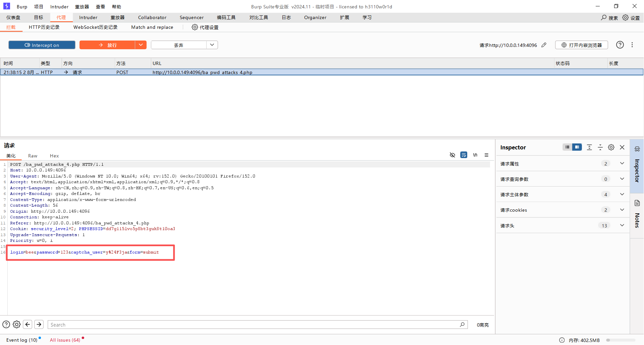The height and width of the screenshot is (345, 644).
Task: Go to next search match arrow
Action: (39, 324)
